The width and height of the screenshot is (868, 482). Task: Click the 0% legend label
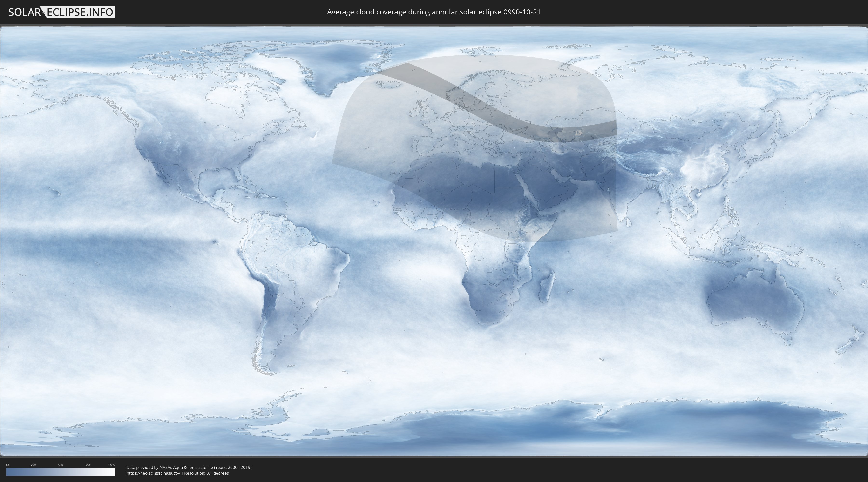pyautogui.click(x=8, y=465)
